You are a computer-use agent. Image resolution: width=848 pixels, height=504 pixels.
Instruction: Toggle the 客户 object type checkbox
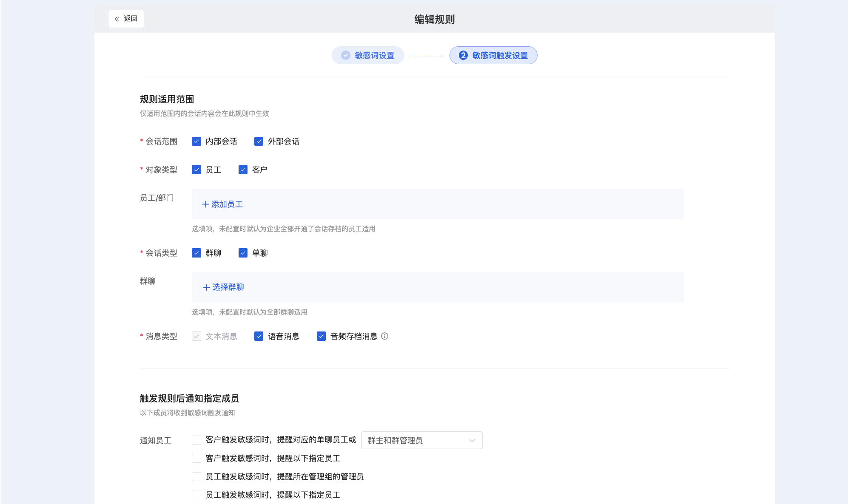(x=243, y=170)
